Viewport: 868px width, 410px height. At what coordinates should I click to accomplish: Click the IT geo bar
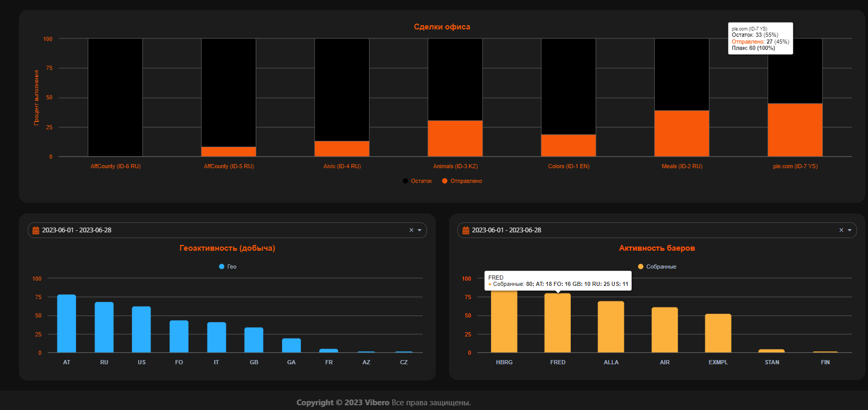(x=216, y=337)
